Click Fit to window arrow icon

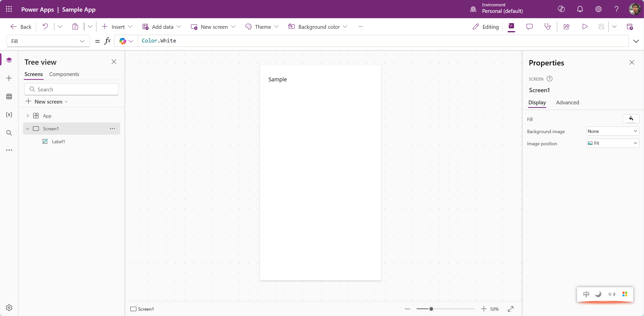coord(511,309)
